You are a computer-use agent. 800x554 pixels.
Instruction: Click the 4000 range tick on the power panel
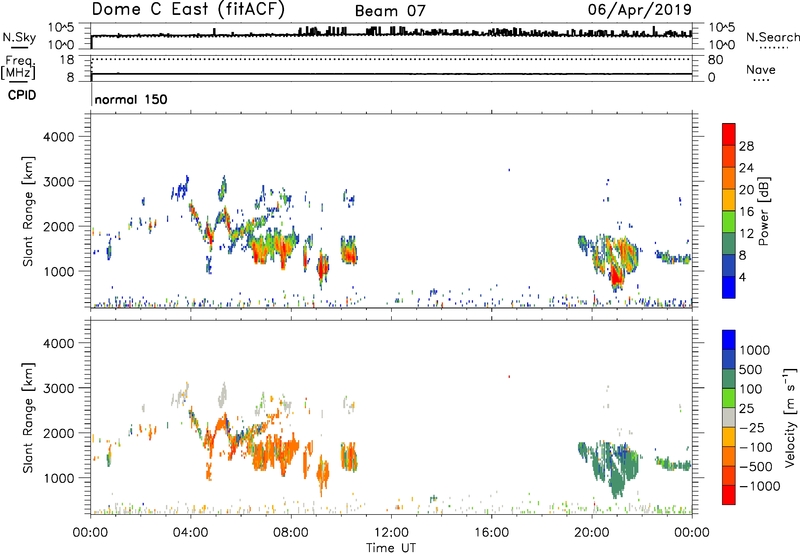point(58,137)
